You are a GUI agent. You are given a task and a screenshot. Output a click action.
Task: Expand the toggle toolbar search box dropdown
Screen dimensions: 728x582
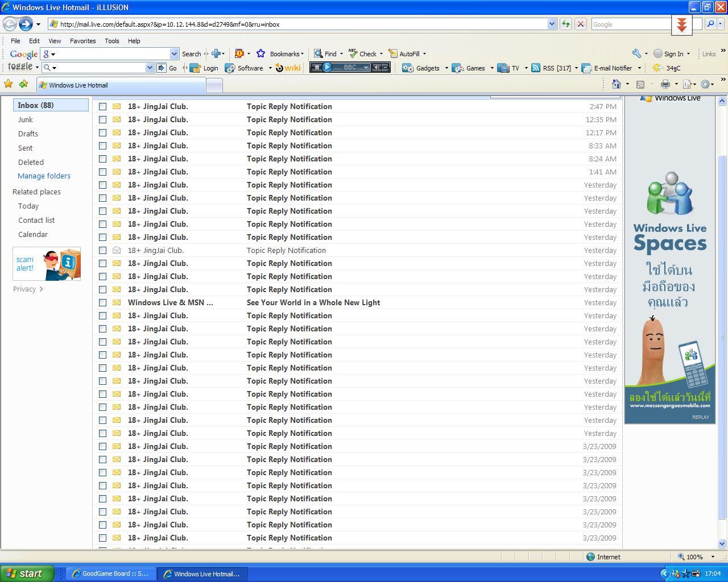pyautogui.click(x=150, y=68)
